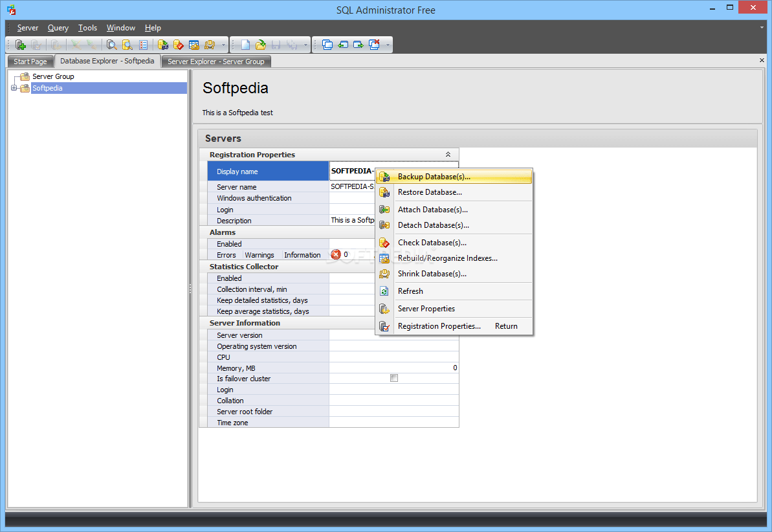The height and width of the screenshot is (532, 772).
Task: Collapse the Registration Properties section chevron
Action: tap(448, 155)
